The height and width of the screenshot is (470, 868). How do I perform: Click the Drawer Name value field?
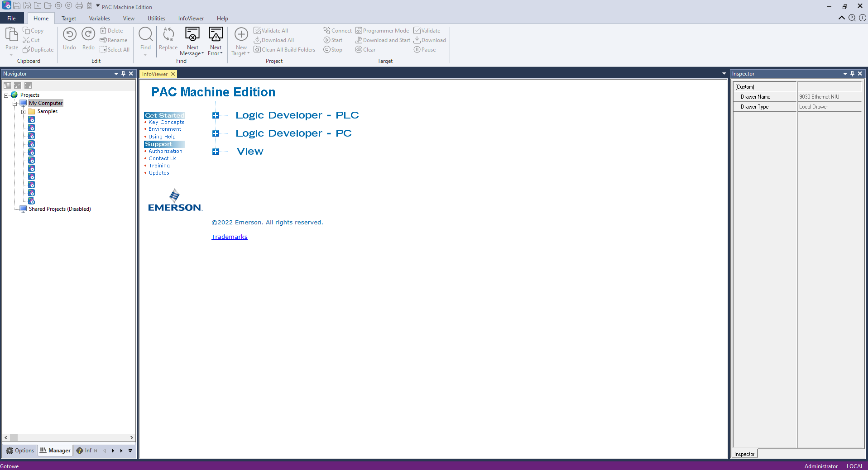[x=830, y=97]
